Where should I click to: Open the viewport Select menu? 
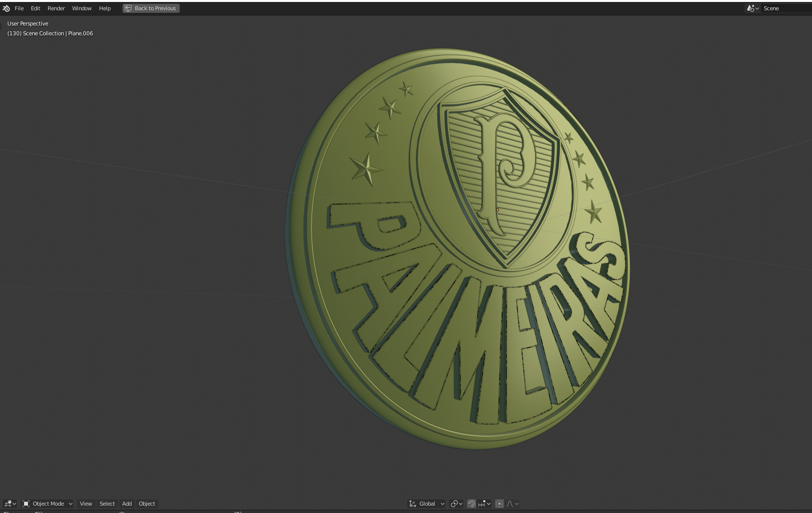107,504
